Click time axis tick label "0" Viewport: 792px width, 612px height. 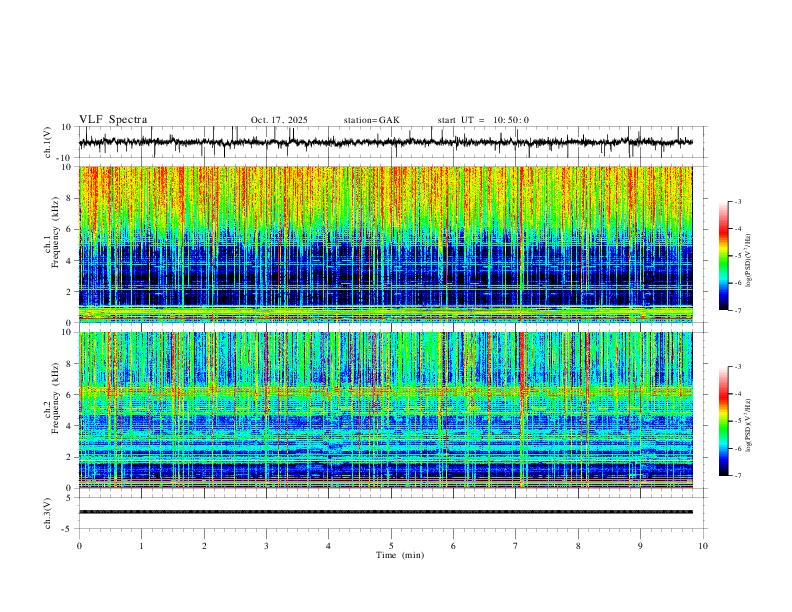[79, 546]
